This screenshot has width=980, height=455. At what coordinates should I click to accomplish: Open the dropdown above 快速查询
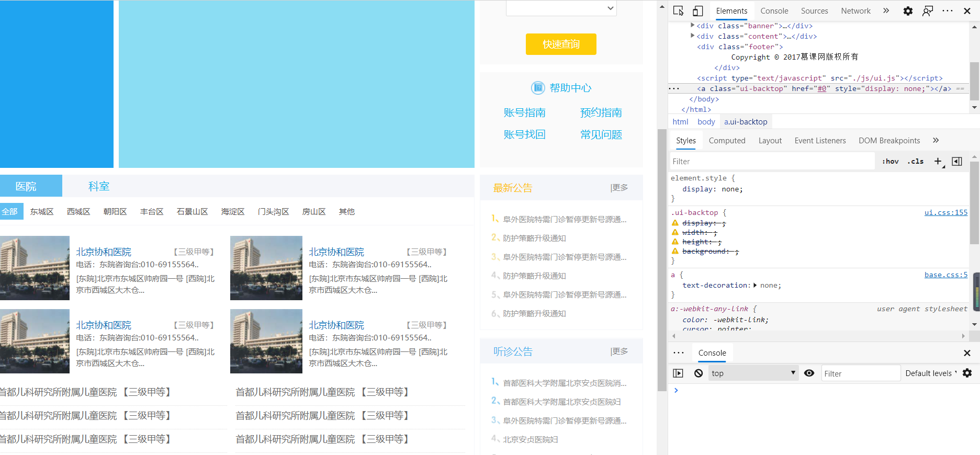[x=561, y=8]
